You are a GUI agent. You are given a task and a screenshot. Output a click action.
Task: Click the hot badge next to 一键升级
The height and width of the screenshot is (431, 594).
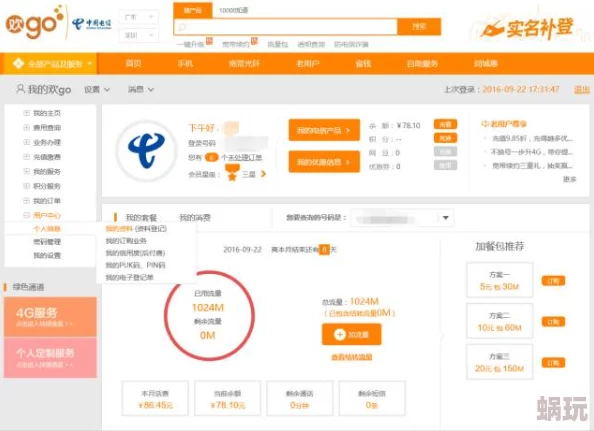[x=209, y=41]
